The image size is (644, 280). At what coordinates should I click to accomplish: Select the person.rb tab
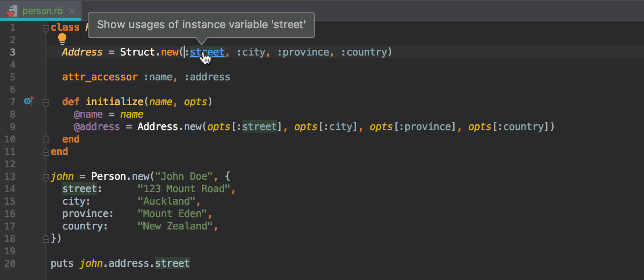(41, 11)
